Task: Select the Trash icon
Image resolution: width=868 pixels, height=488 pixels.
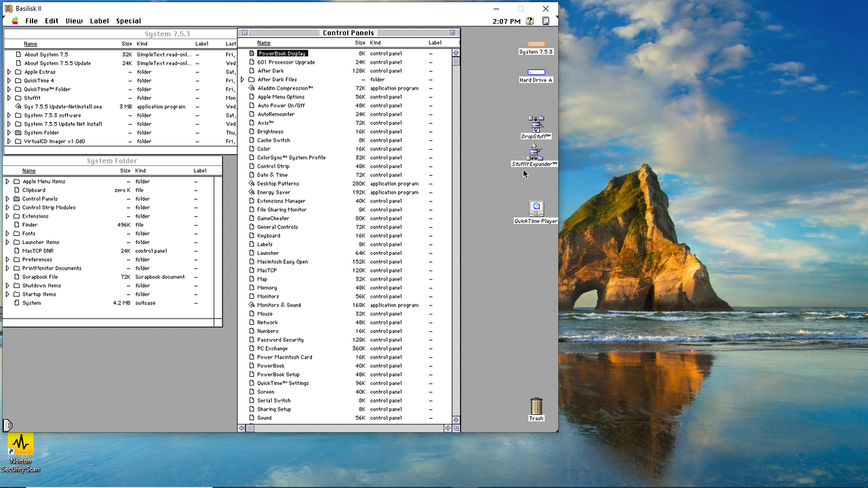Action: click(x=536, y=405)
